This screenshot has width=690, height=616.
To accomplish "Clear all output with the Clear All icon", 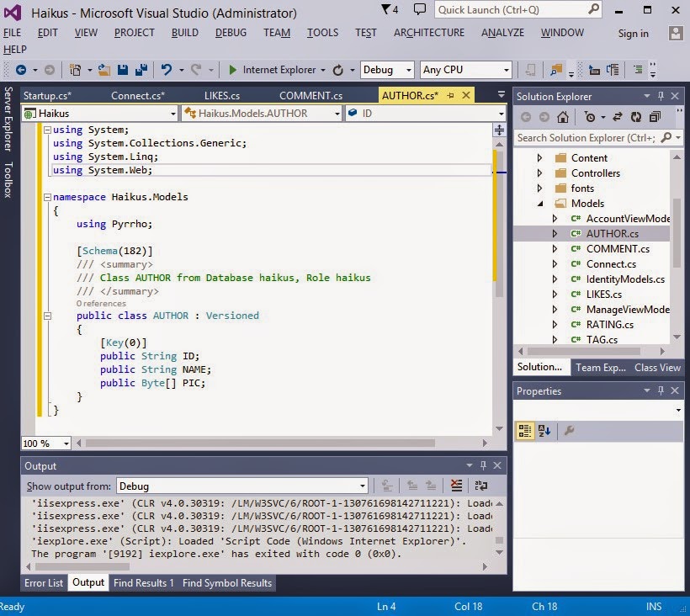I will tap(456, 486).
